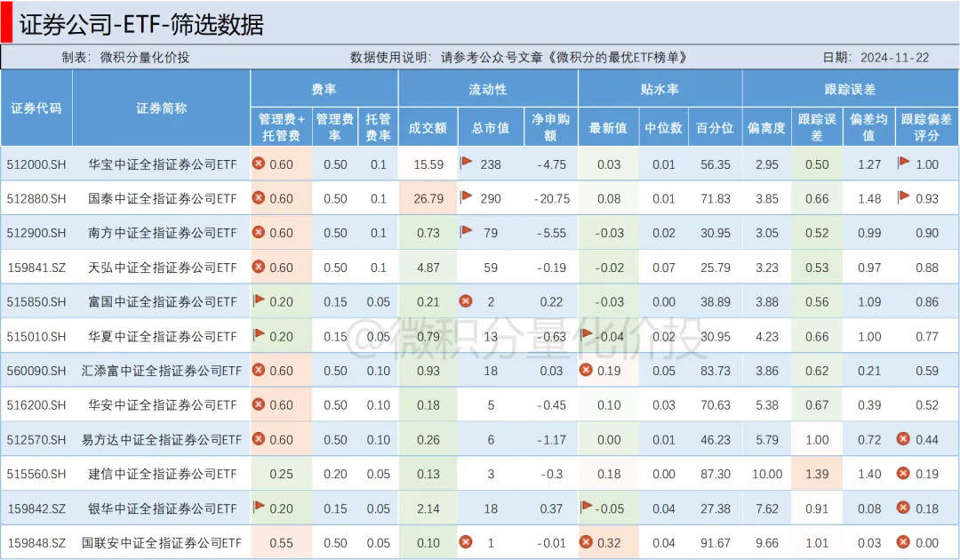
Task: Select security code 159841.SZ
Action: click(x=36, y=267)
